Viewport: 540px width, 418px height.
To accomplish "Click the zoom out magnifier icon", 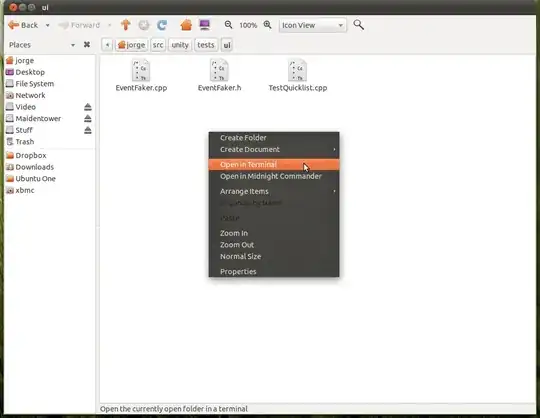I will coord(228,25).
